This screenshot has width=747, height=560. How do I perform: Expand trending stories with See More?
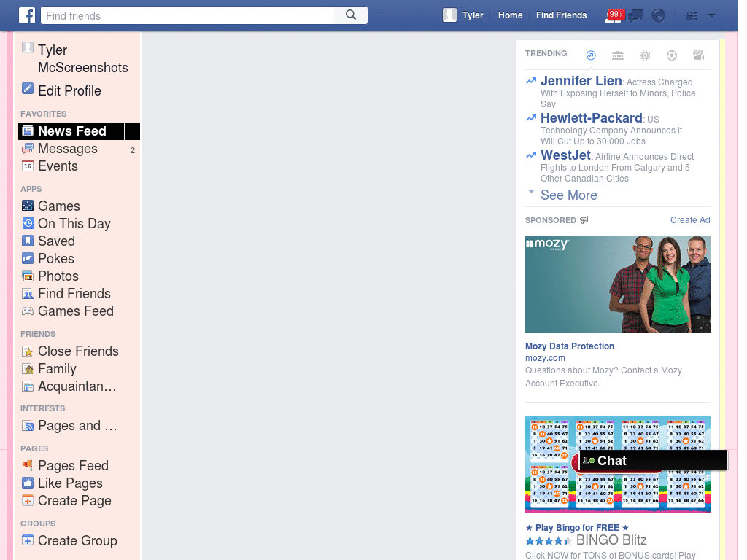click(568, 195)
